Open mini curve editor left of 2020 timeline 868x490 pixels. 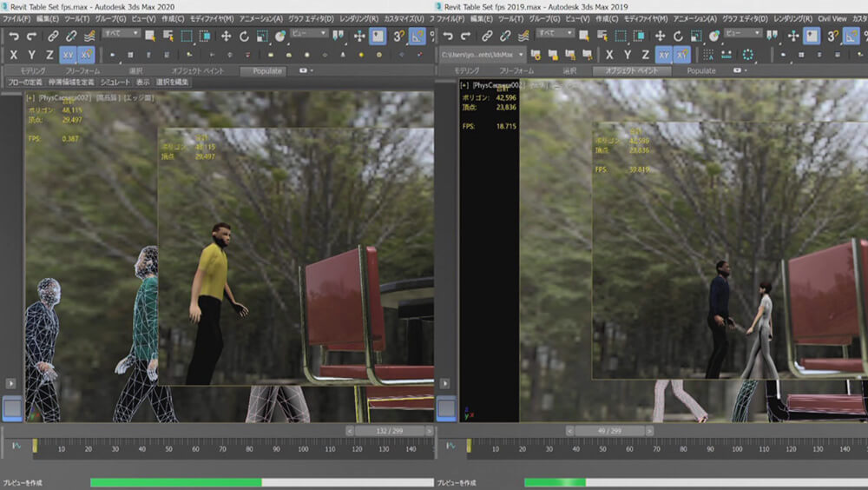[x=16, y=446]
